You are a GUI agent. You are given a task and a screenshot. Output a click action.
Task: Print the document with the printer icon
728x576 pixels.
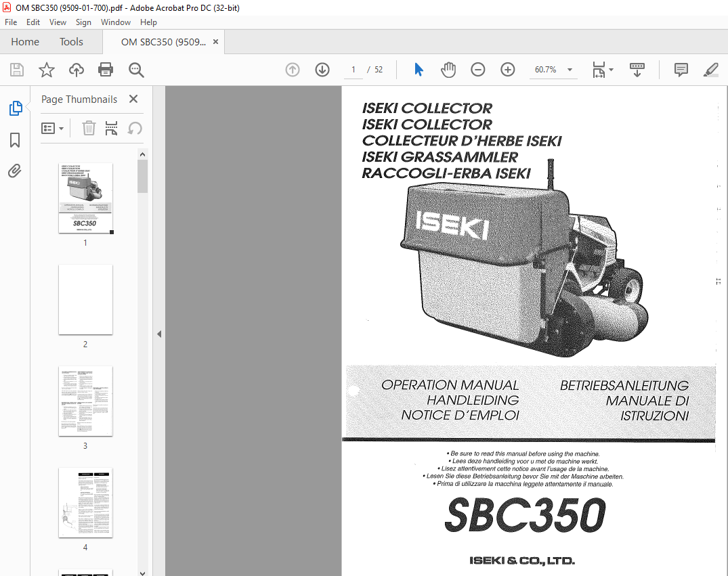click(106, 70)
